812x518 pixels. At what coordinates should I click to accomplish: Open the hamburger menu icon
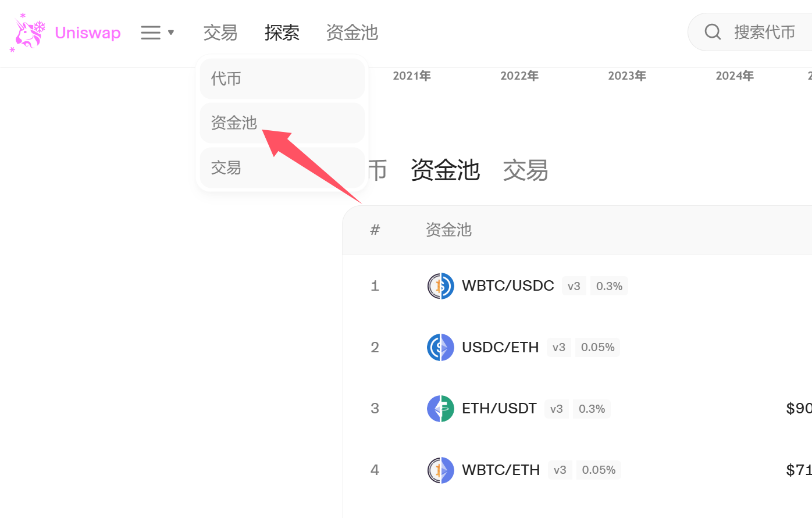coord(151,33)
